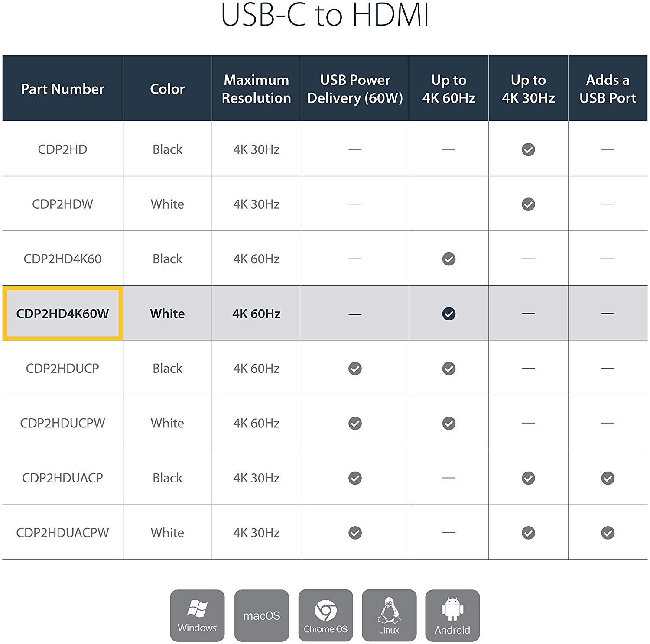650x644 pixels.
Task: Click the USB-C to HDMI title
Action: point(325,15)
